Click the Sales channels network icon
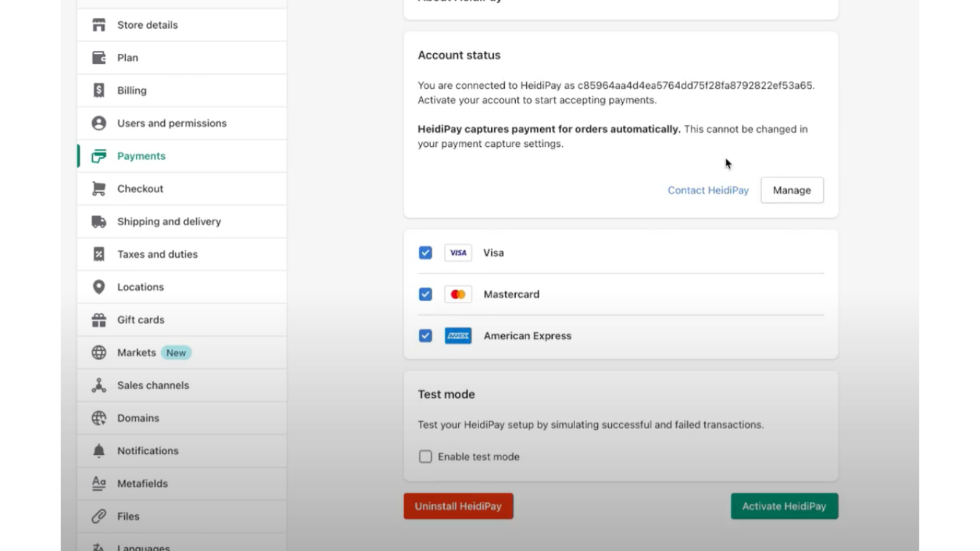This screenshot has height=551, width=980. pyautogui.click(x=99, y=385)
